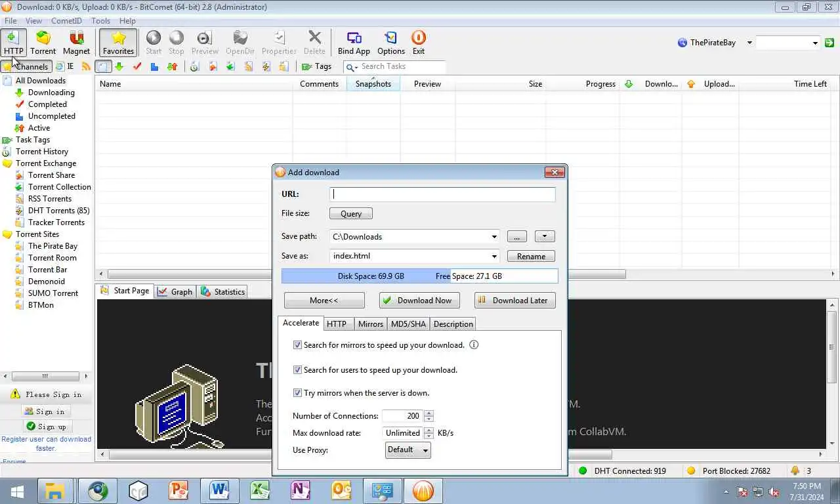Switch to the Description tab

pyautogui.click(x=453, y=324)
